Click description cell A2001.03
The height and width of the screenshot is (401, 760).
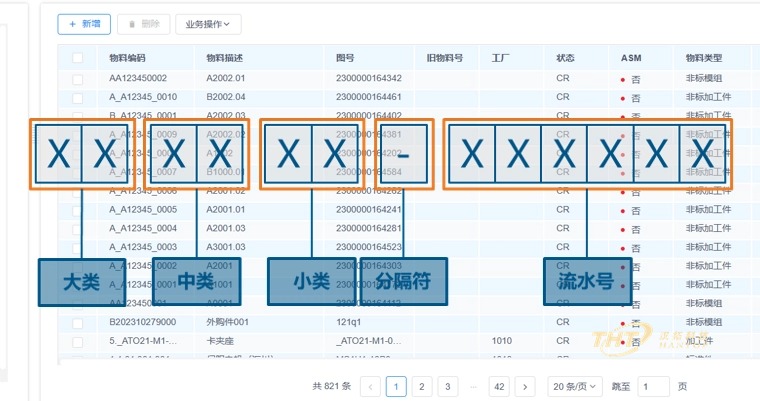click(226, 228)
